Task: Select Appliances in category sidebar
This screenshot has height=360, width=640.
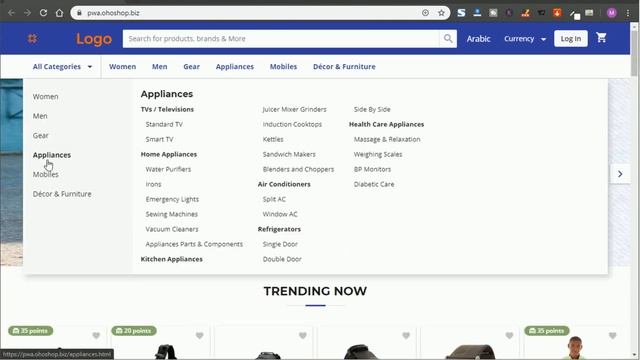Action: [52, 155]
